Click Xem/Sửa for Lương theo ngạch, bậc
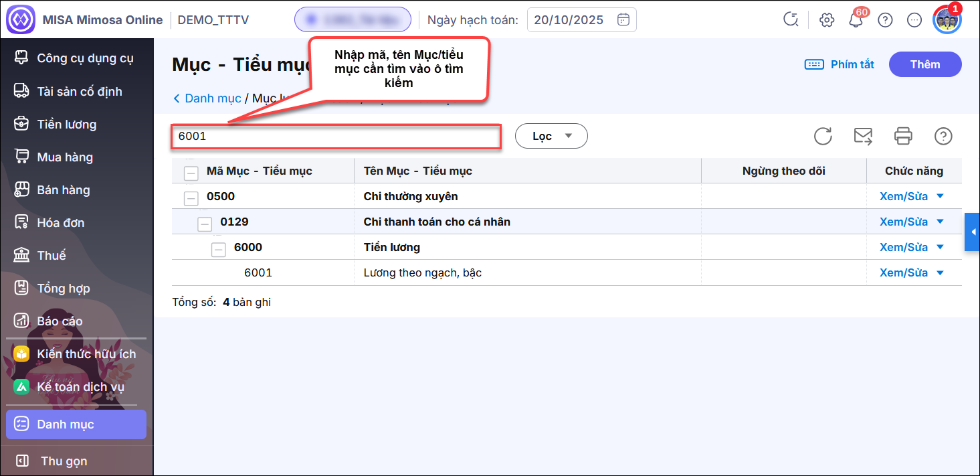The height and width of the screenshot is (476, 980). pyautogui.click(x=904, y=272)
